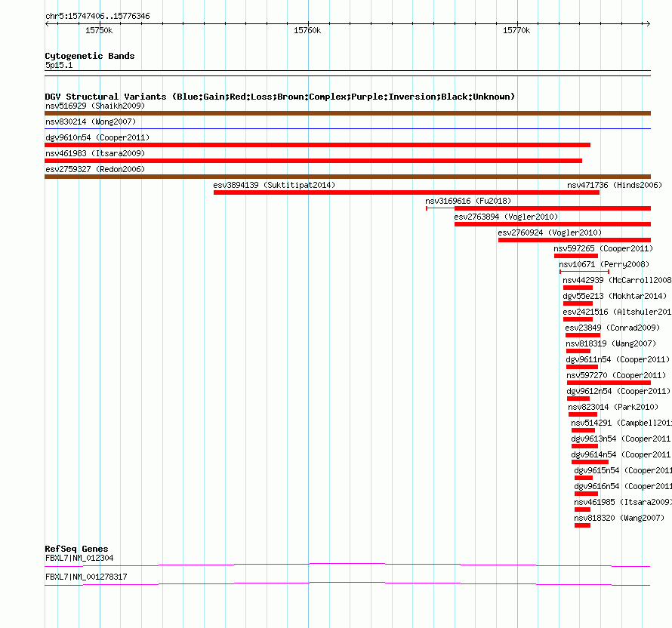Open the dgv9615n54 (Cooper2011) label

point(623,470)
